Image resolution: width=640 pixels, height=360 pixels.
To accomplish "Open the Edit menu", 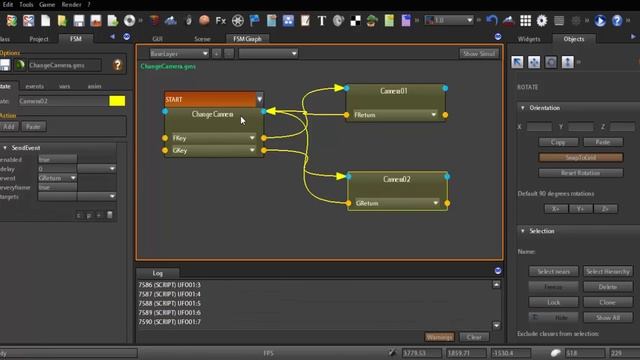I will [x=8, y=4].
